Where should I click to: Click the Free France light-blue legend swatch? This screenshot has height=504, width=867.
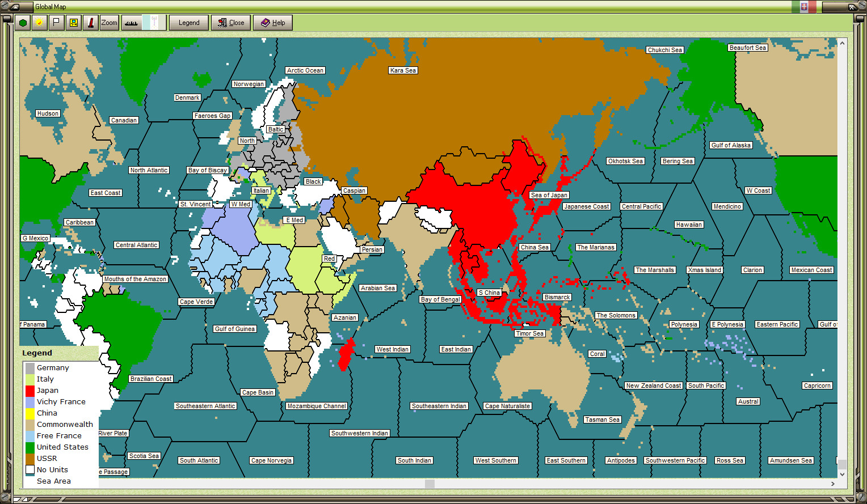(30, 436)
